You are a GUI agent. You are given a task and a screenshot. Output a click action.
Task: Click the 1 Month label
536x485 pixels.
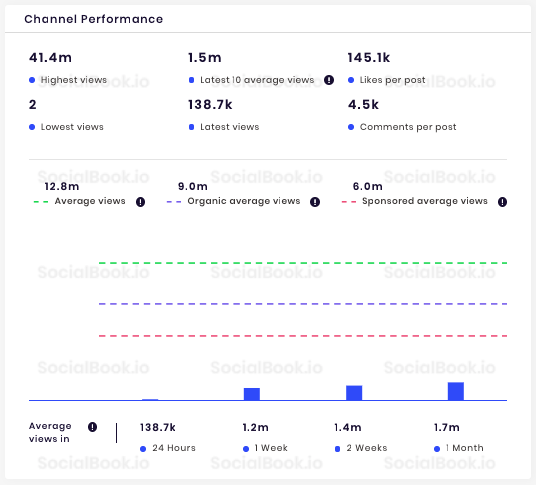[465, 448]
